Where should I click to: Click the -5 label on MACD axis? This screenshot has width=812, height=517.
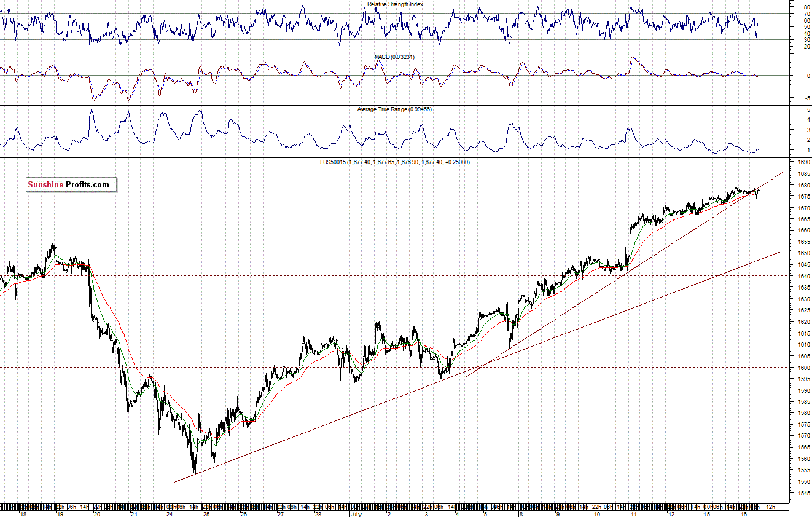tap(806, 98)
